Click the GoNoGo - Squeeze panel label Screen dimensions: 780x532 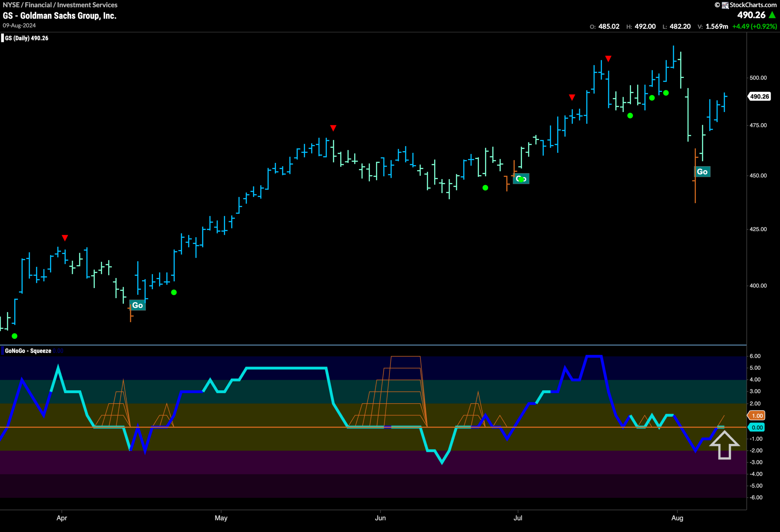28,351
